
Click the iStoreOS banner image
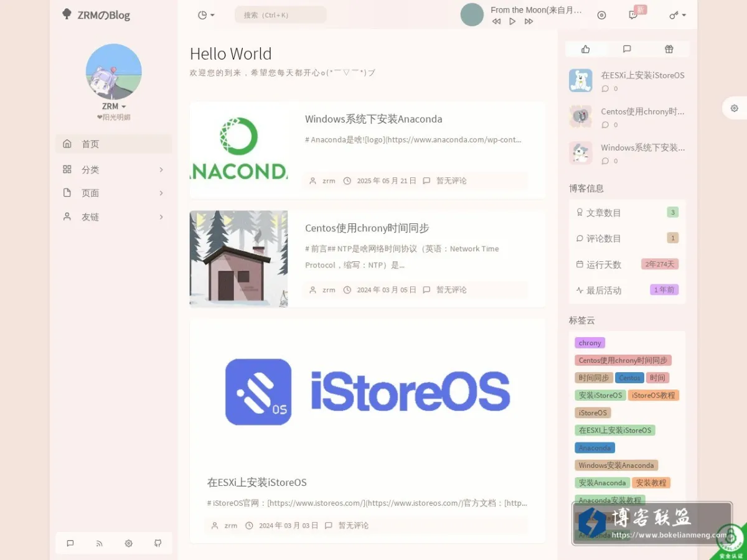pos(367,392)
